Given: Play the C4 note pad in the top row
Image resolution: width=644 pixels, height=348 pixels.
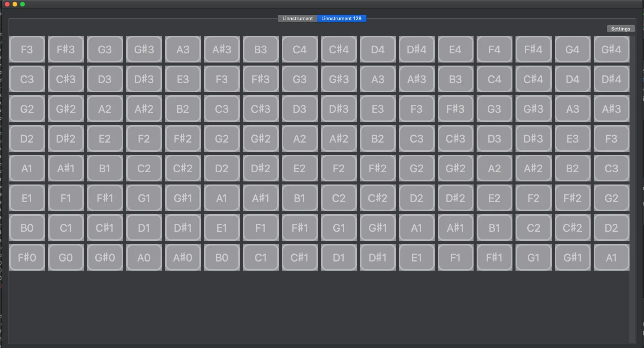Looking at the screenshot, I should coord(299,49).
